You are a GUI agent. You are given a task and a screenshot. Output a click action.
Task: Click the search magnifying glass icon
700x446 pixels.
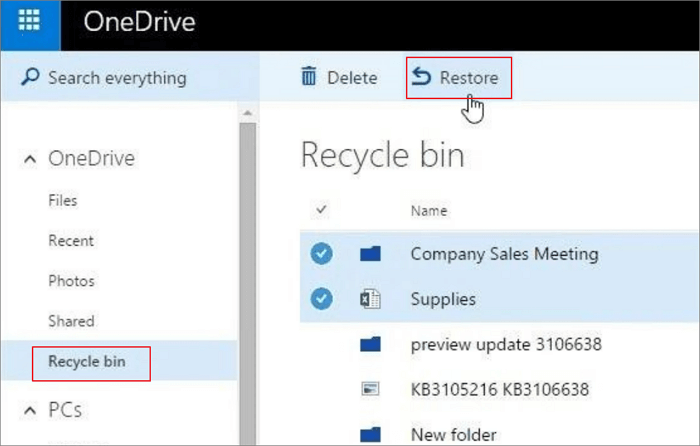tap(31, 78)
